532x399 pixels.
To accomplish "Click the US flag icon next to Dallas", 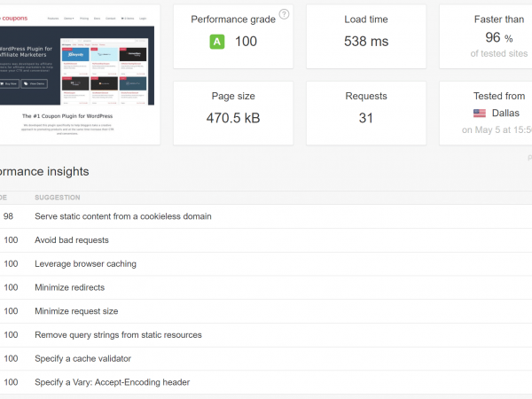I will (480, 113).
